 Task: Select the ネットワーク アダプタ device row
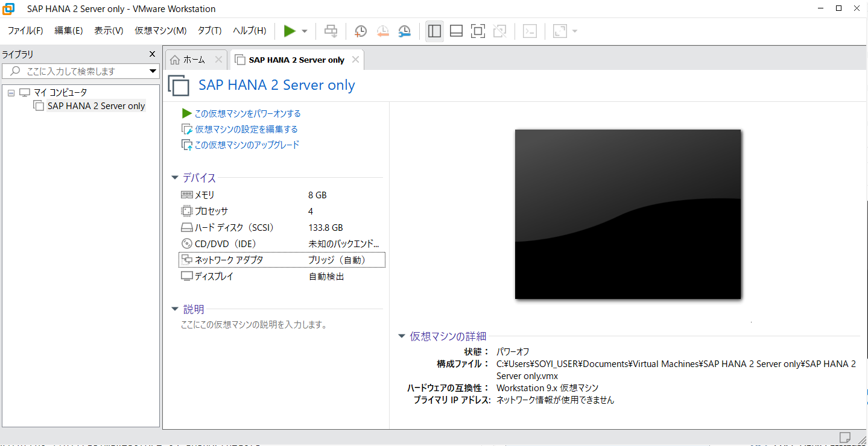pyautogui.click(x=282, y=260)
